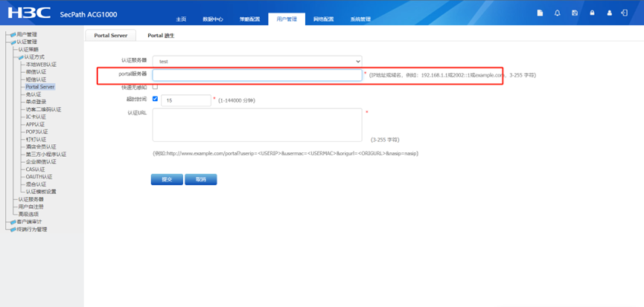The height and width of the screenshot is (307, 644).
Task: Expand the 客户端审计 tree folder
Action: (x=13, y=222)
